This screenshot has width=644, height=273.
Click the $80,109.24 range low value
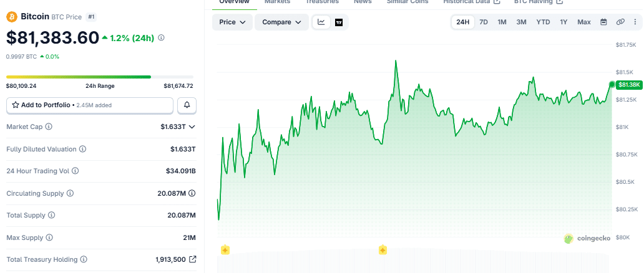click(x=21, y=86)
